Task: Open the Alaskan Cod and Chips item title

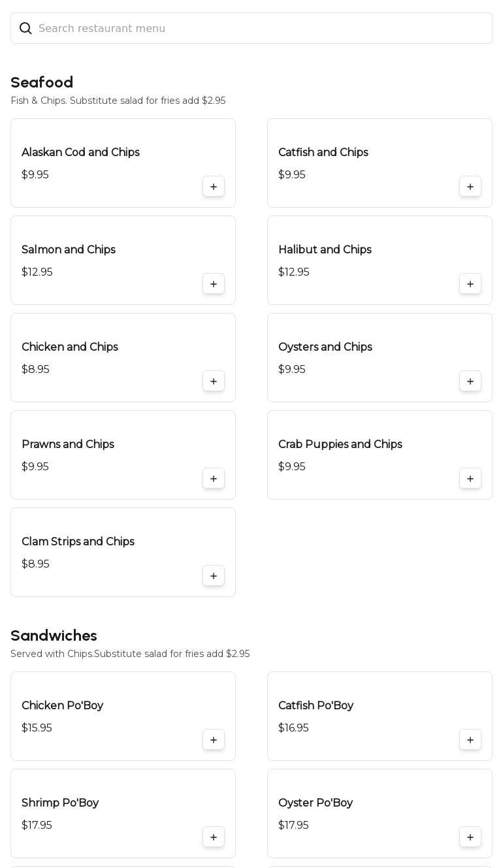Action: coord(80,152)
